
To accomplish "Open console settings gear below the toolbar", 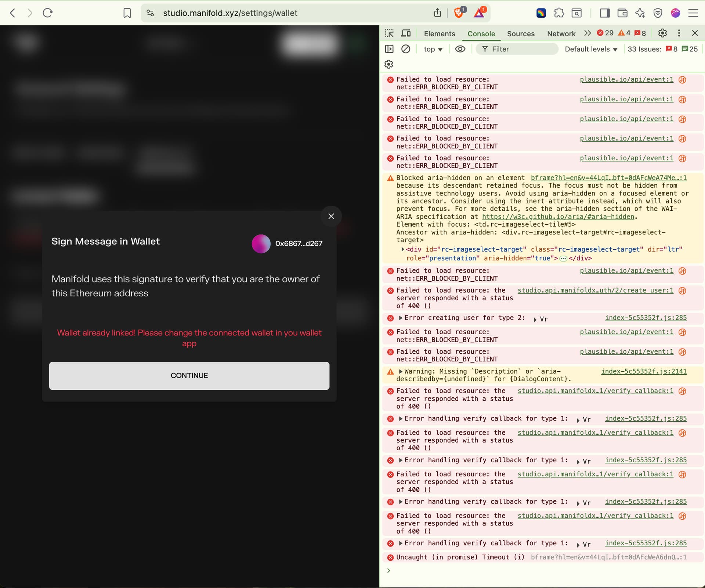I will pos(389,65).
